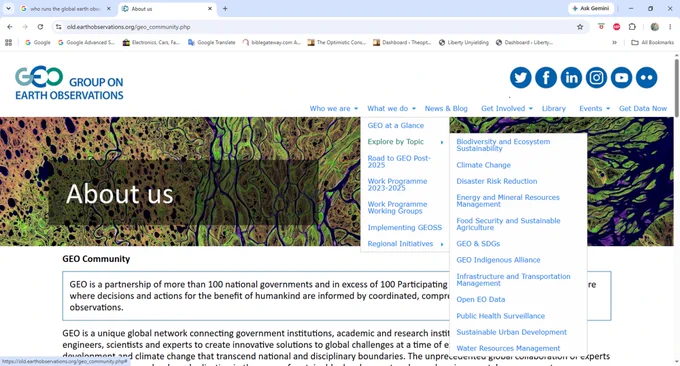The width and height of the screenshot is (680, 366).
Task: Choose Water Resources Management topic
Action: (x=508, y=348)
